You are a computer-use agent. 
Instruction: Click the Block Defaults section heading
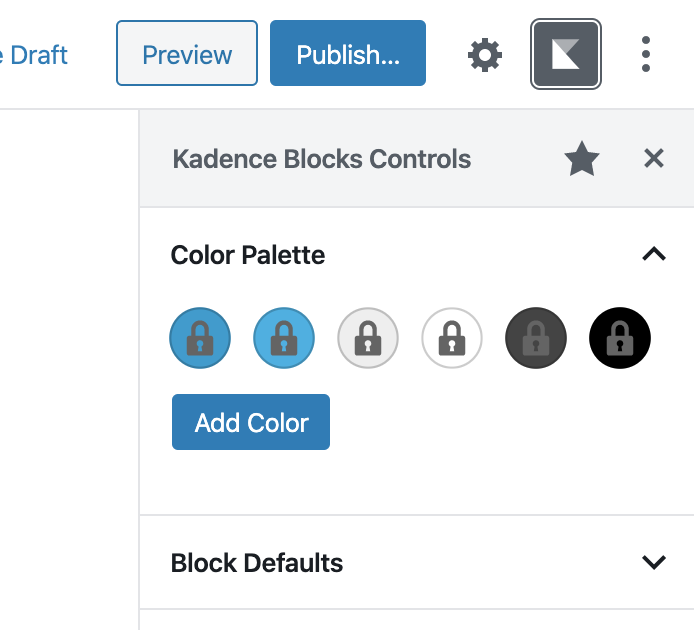257,563
